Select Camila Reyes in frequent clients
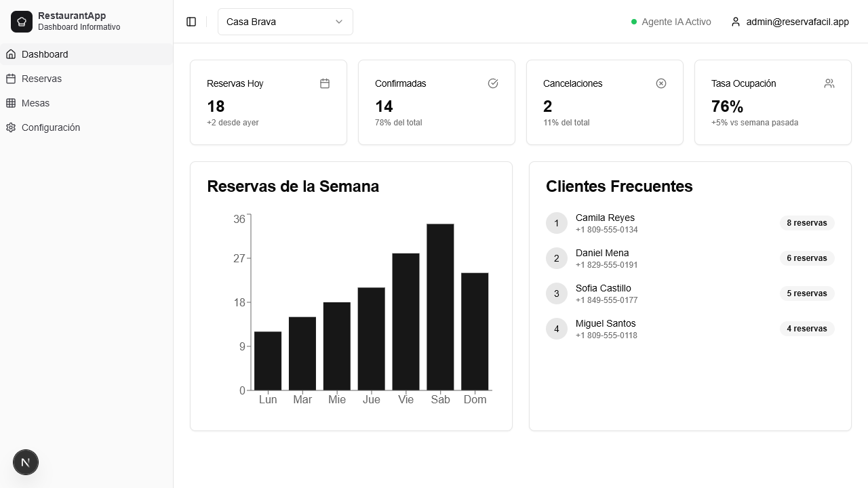This screenshot has height=488, width=868. [690, 223]
